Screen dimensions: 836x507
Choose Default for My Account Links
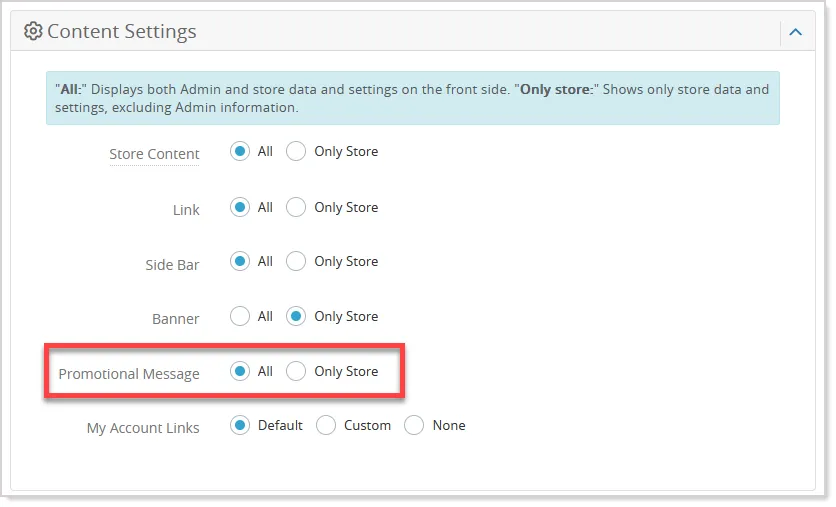pyautogui.click(x=240, y=425)
